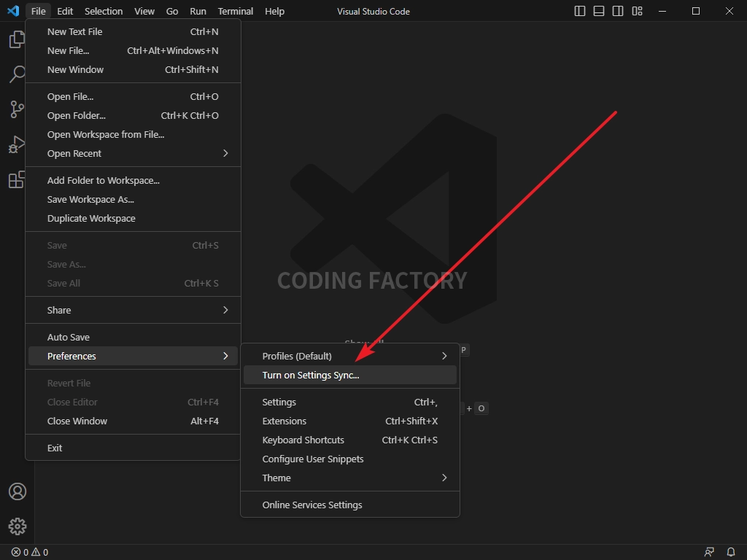
Task: Choose New File... menu entry
Action: (x=133, y=50)
